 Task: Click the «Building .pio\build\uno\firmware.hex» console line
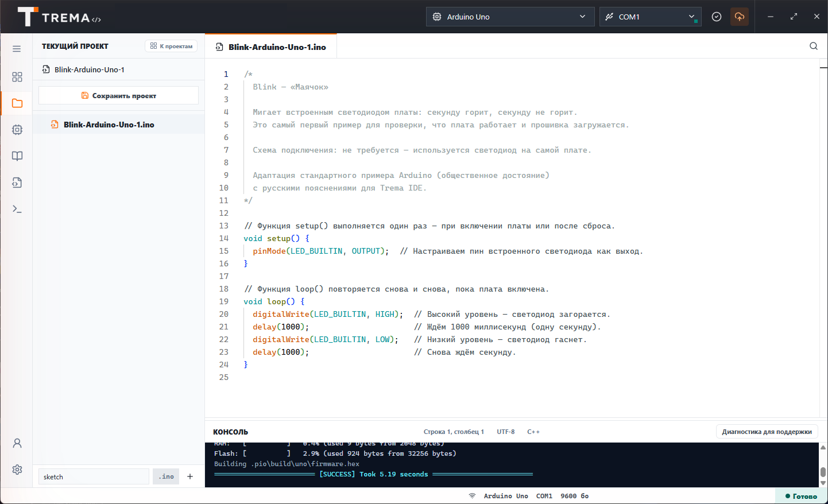point(287,464)
